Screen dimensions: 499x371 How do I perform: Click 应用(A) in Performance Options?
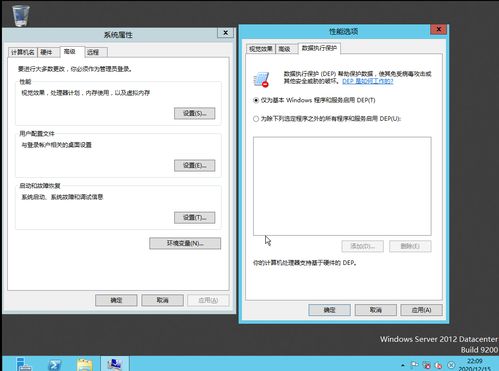421,310
